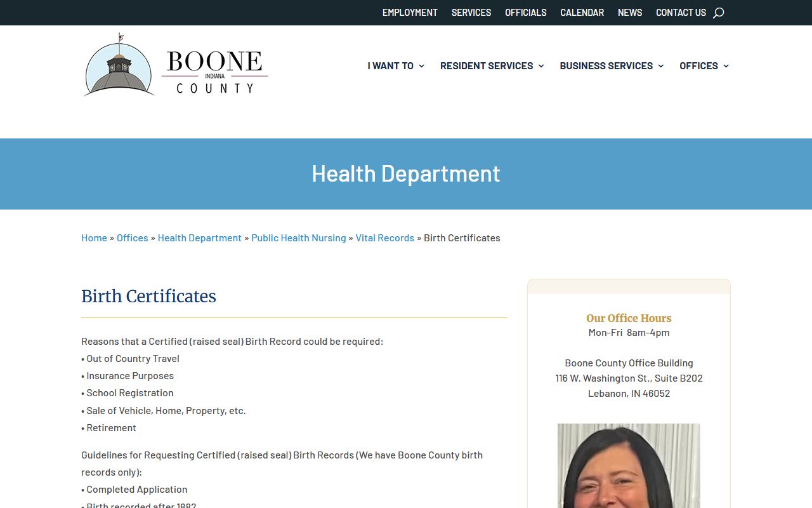The image size is (812, 508).
Task: Expand the Resident Services dropdown menu
Action: tap(492, 65)
